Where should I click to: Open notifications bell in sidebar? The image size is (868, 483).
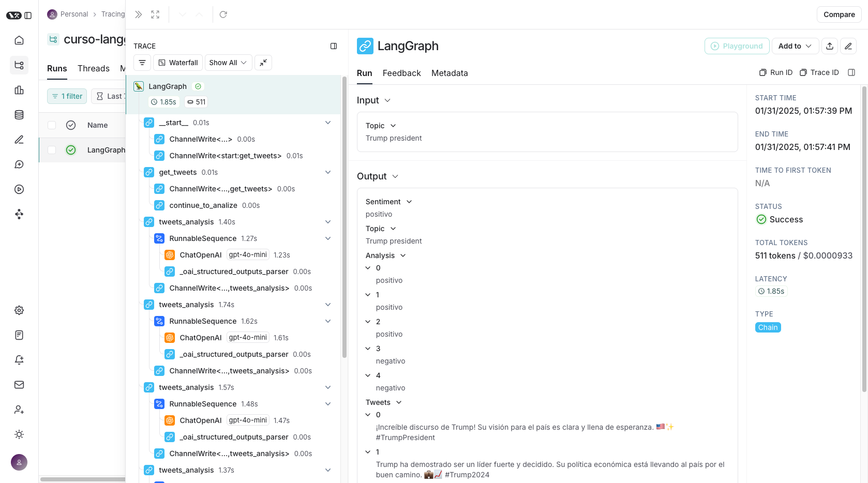coord(19,360)
